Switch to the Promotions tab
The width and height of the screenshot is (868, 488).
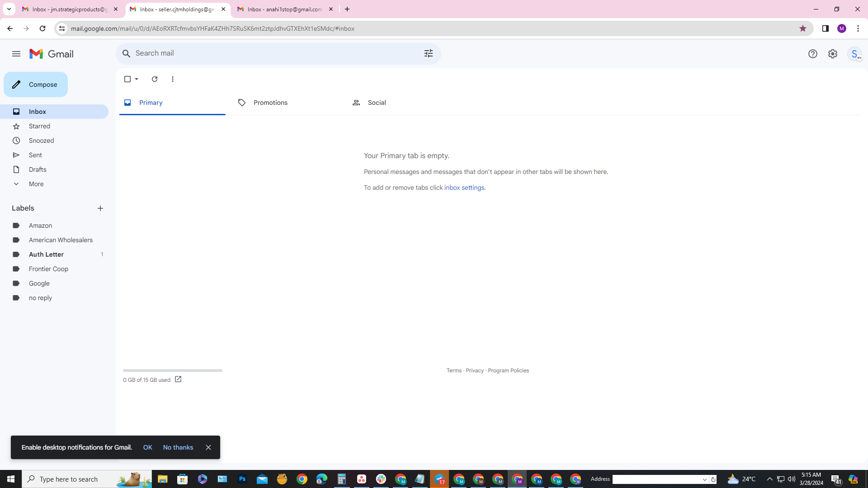pos(287,103)
